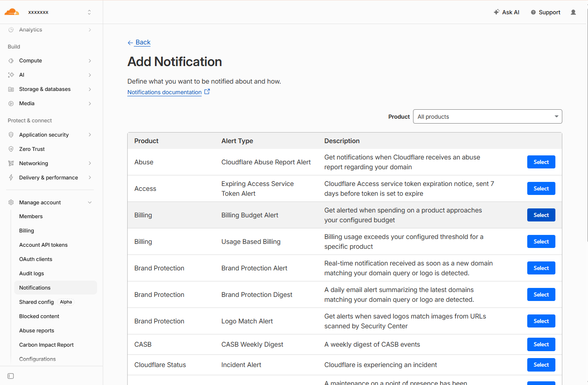Collapse the Manage account section chevron
This screenshot has height=385, width=588.
pyautogui.click(x=90, y=202)
